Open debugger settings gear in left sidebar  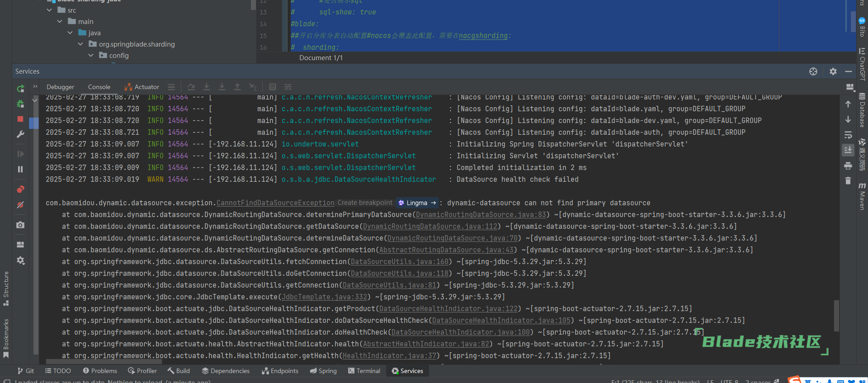(x=20, y=260)
